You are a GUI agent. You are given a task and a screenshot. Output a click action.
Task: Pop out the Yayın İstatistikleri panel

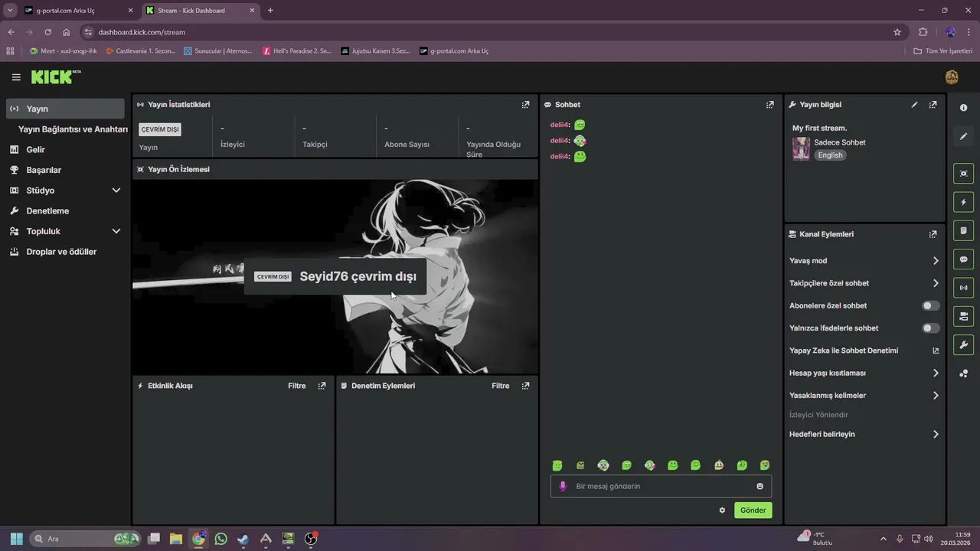point(525,105)
